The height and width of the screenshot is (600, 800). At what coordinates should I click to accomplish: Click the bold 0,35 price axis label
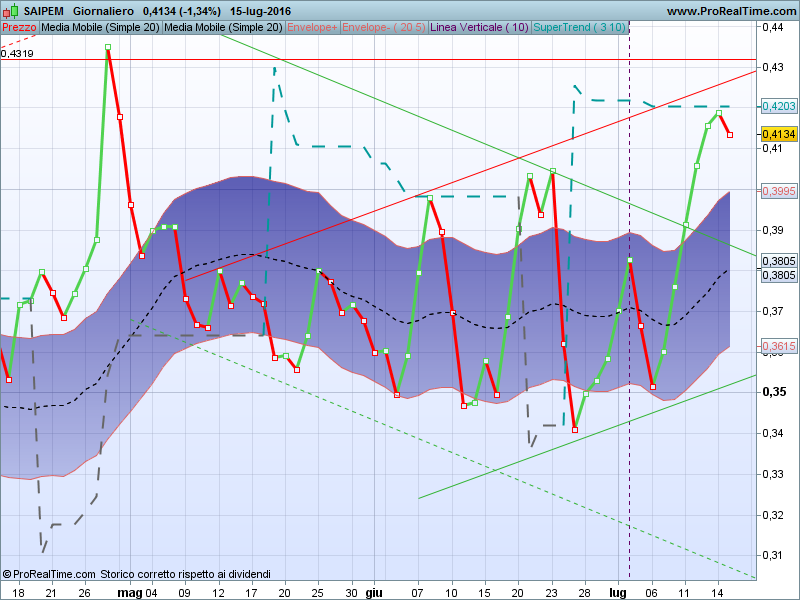point(774,392)
